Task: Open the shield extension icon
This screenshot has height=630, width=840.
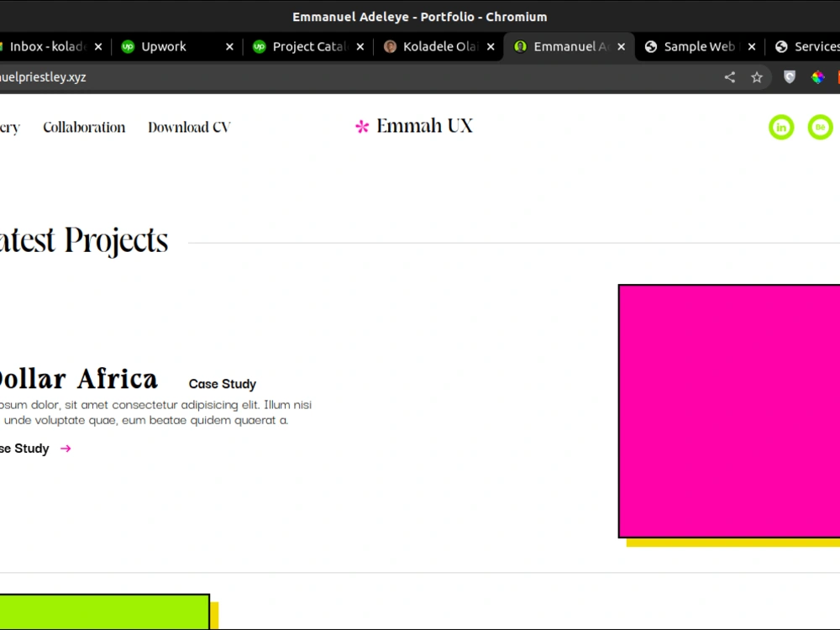Action: click(789, 77)
